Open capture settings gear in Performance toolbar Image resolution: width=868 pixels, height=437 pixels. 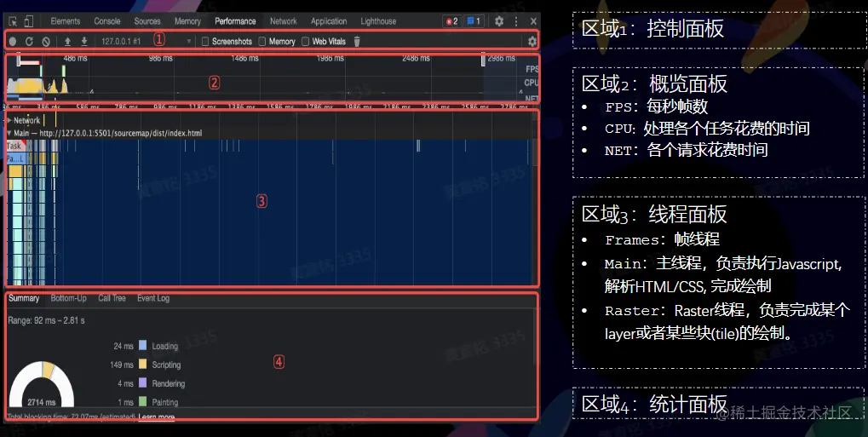coord(532,42)
